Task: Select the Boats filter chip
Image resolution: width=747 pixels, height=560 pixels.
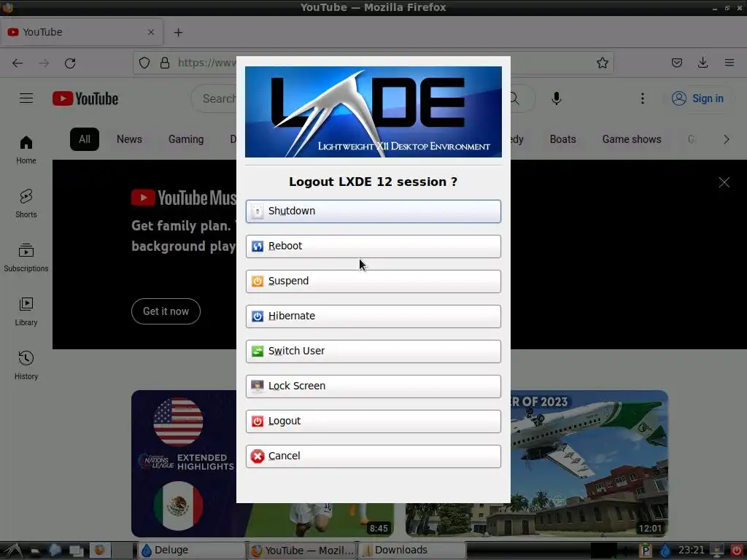Action: pos(562,139)
